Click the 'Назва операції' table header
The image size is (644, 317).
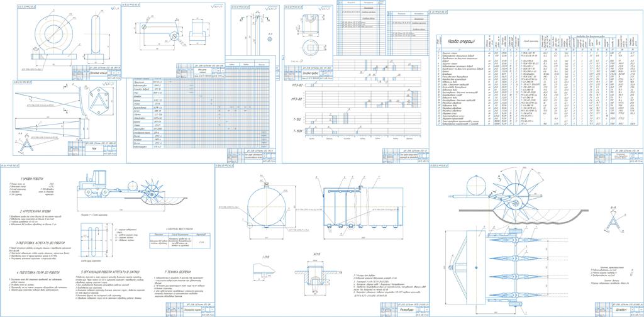462,40
